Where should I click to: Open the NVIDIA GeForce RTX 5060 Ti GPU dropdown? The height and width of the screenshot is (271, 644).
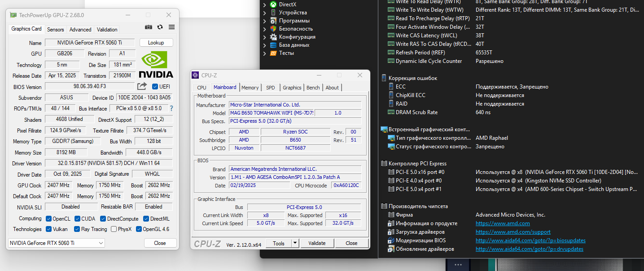pos(57,243)
